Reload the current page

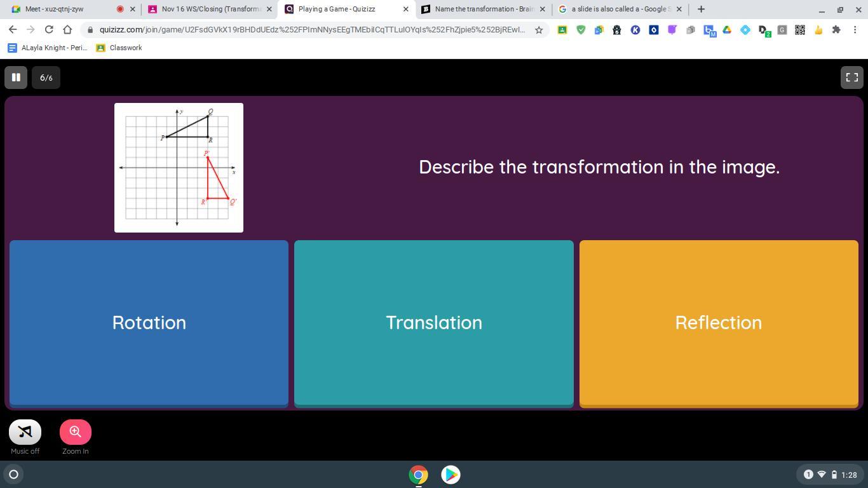tap(49, 30)
